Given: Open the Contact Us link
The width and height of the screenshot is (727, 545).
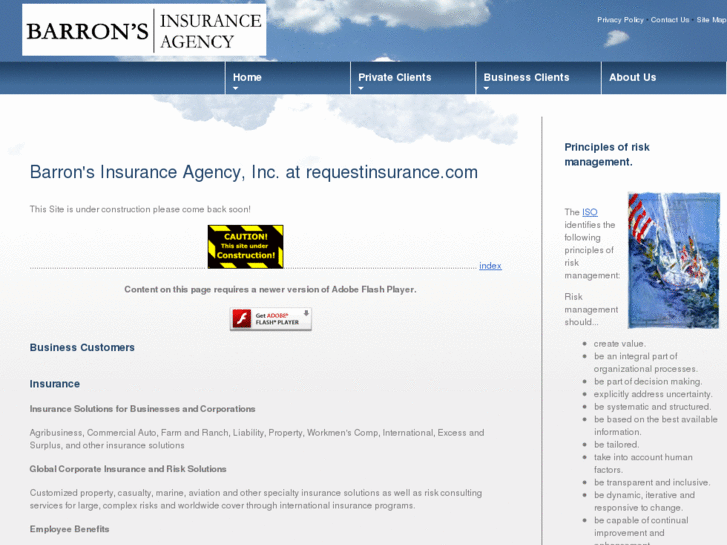Looking at the screenshot, I should (x=670, y=20).
